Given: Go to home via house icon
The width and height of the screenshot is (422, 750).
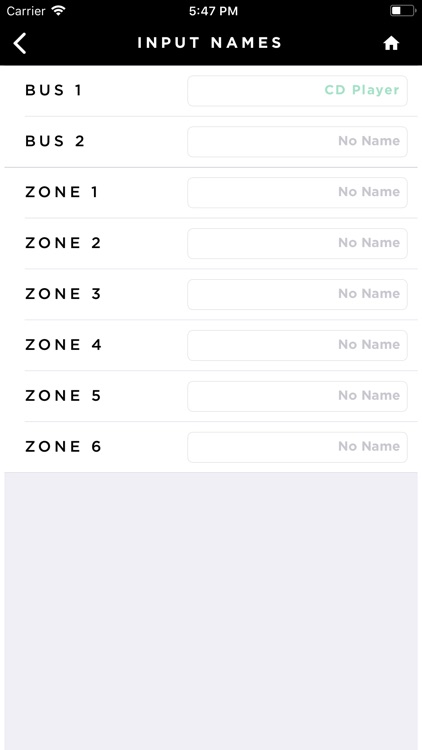Looking at the screenshot, I should (x=391, y=44).
